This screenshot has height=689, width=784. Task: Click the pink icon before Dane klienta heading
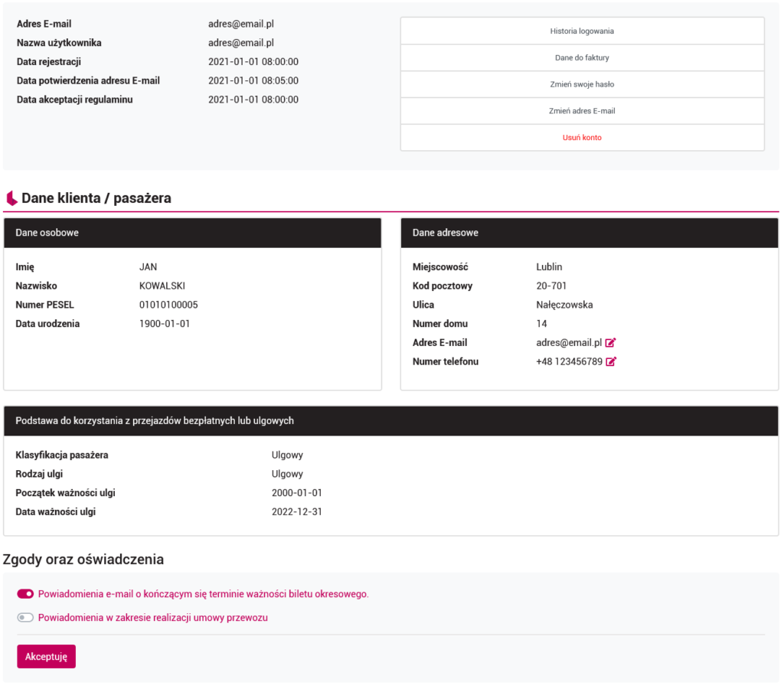pos(11,198)
